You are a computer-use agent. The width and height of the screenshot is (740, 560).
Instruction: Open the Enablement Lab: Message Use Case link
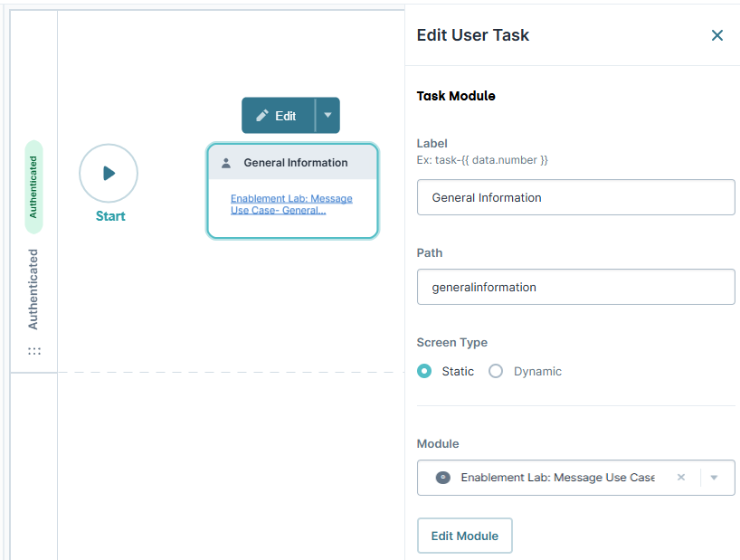pos(292,203)
